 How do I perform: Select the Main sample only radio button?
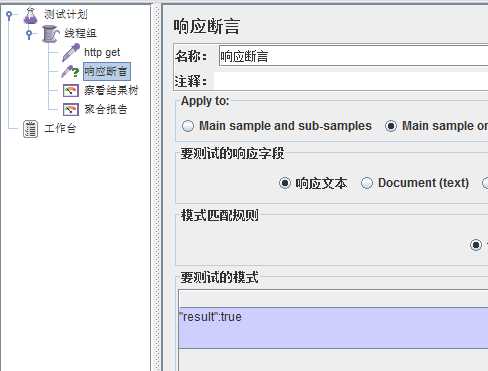click(391, 126)
